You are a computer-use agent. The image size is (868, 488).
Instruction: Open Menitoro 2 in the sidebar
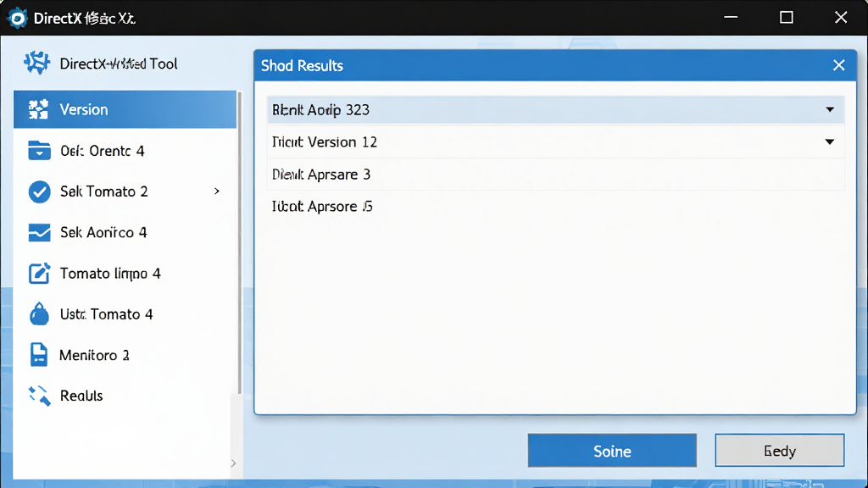tap(125, 355)
